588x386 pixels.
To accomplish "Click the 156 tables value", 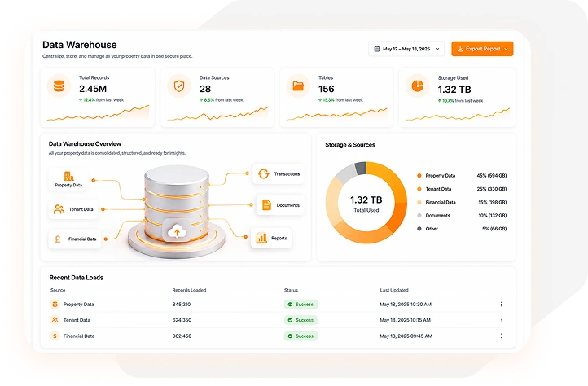I will coord(327,89).
